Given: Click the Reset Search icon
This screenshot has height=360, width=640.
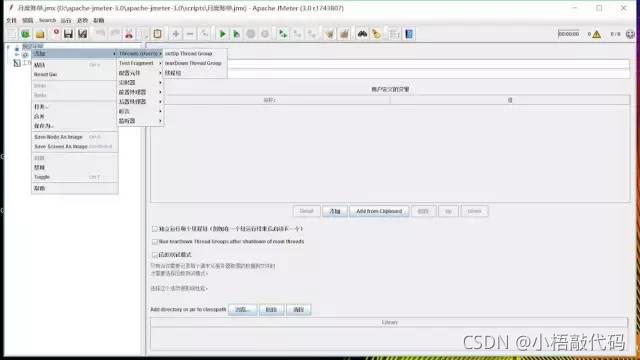Looking at the screenshot, I should coord(376,34).
